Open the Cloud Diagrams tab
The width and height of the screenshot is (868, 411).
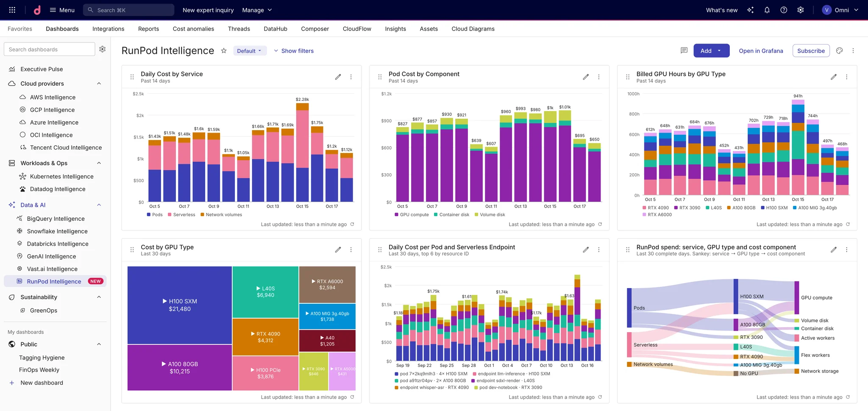tap(473, 29)
